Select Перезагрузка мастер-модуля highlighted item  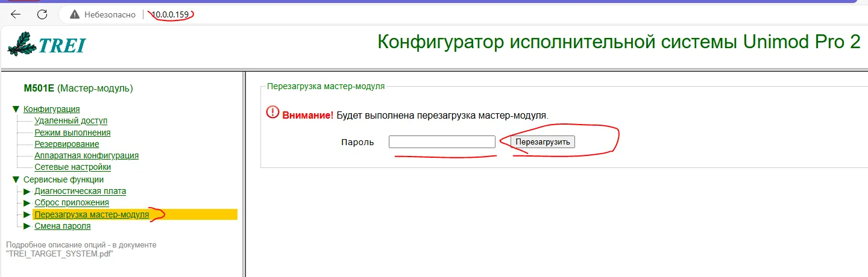click(x=135, y=214)
